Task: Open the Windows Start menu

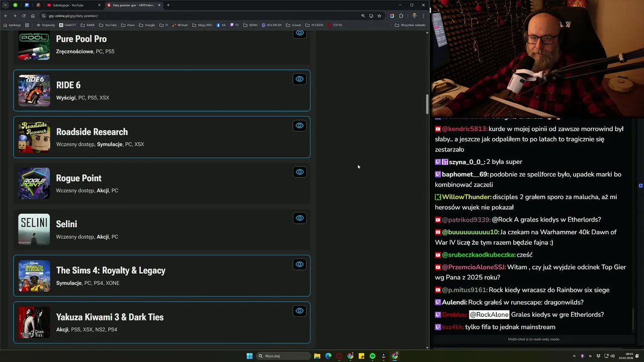Action: (250, 356)
